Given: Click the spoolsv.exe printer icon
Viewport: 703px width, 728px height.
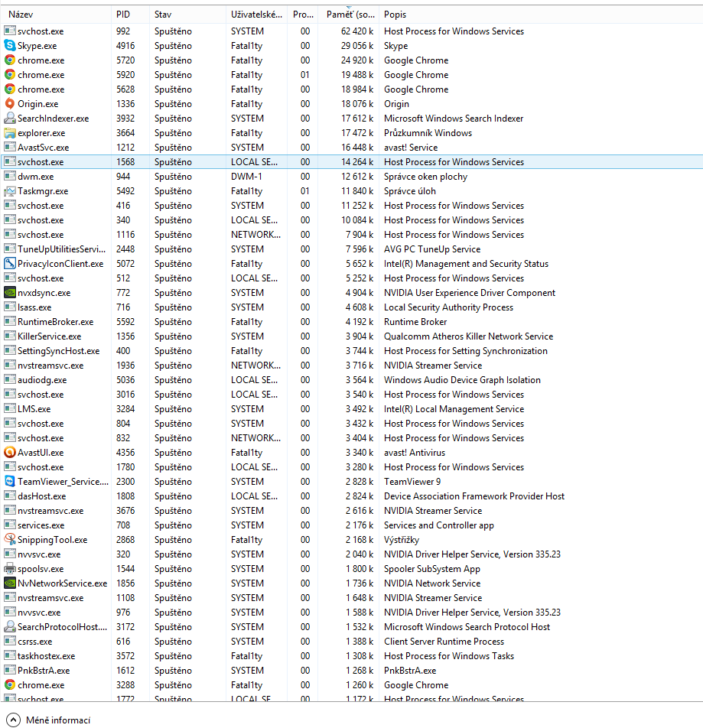Looking at the screenshot, I should (x=10, y=568).
